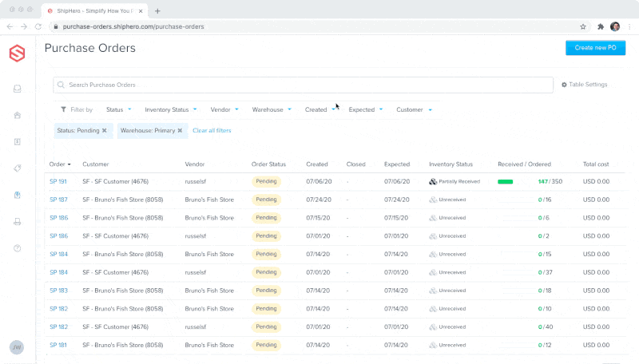Open the printer icon in the sidebar
Viewport: 639px width, 364px height.
17,221
